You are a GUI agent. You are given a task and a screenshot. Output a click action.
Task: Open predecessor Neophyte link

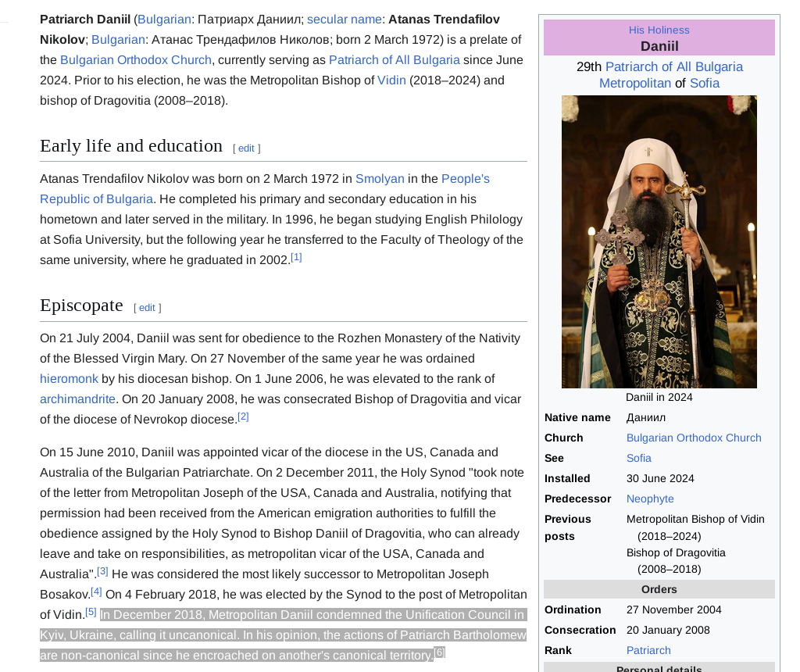click(x=649, y=499)
